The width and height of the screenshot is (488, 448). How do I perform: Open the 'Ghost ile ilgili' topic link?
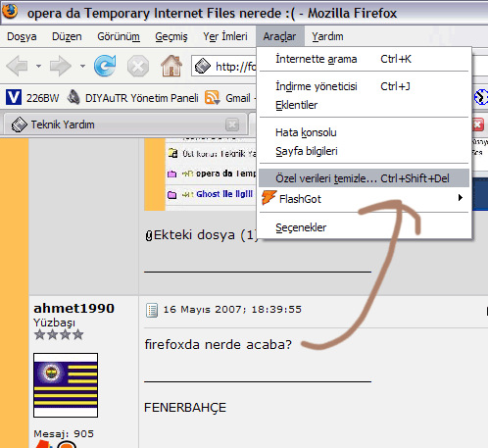coord(224,194)
